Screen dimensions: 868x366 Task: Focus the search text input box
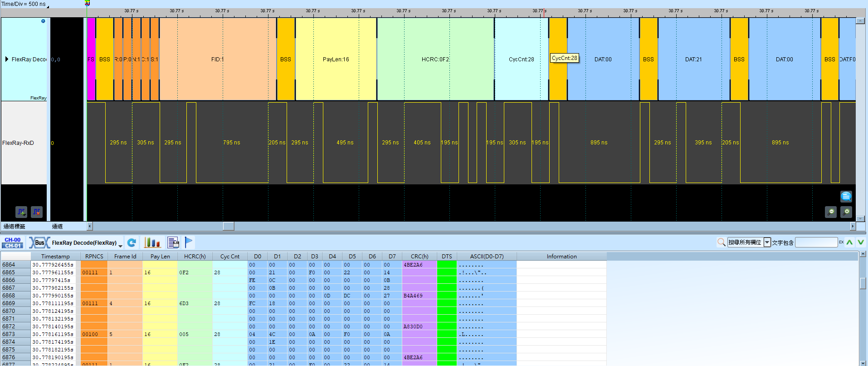pyautogui.click(x=816, y=242)
